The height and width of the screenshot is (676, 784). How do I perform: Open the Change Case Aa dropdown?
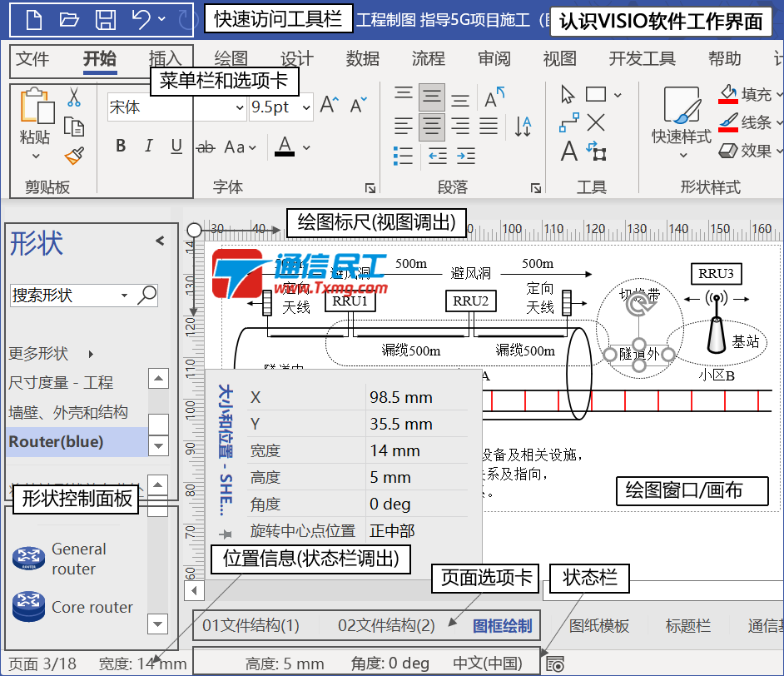click(240, 147)
